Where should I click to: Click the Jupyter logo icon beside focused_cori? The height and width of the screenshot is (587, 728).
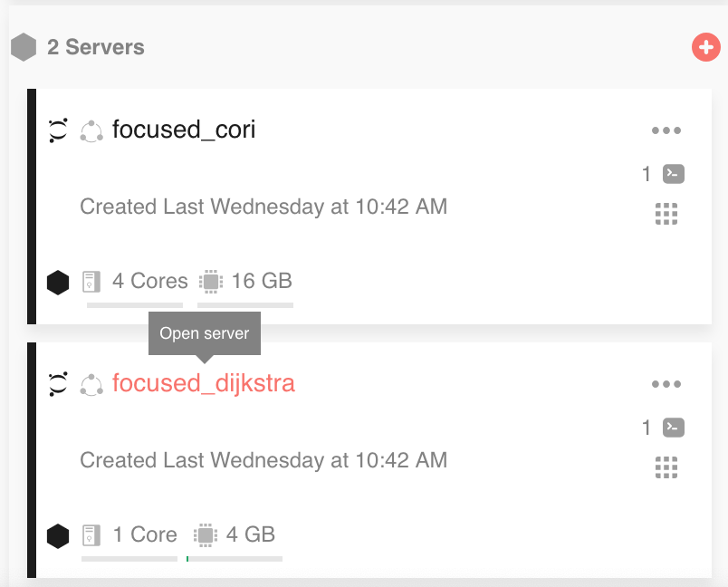pyautogui.click(x=58, y=130)
